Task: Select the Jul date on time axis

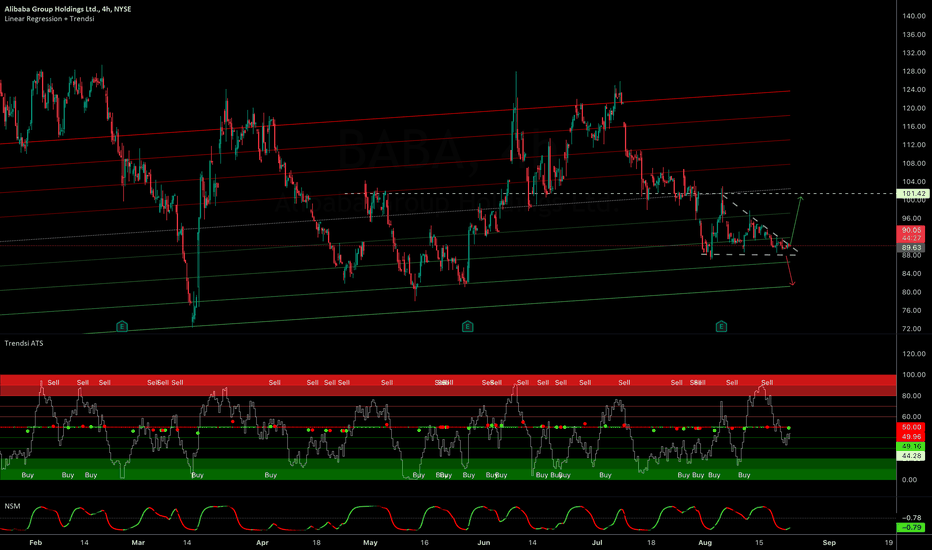Action: pos(597,542)
